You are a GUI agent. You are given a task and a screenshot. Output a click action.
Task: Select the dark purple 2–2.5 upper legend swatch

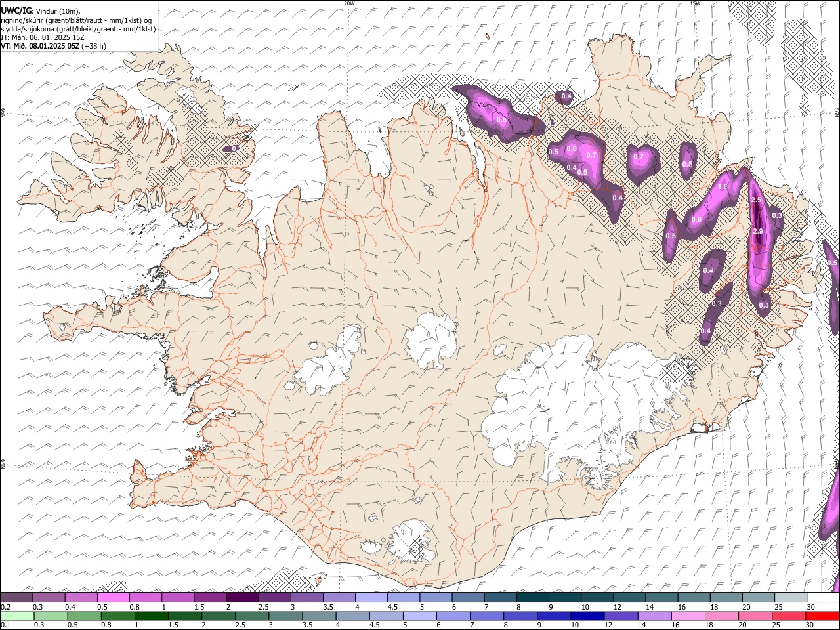point(241,597)
